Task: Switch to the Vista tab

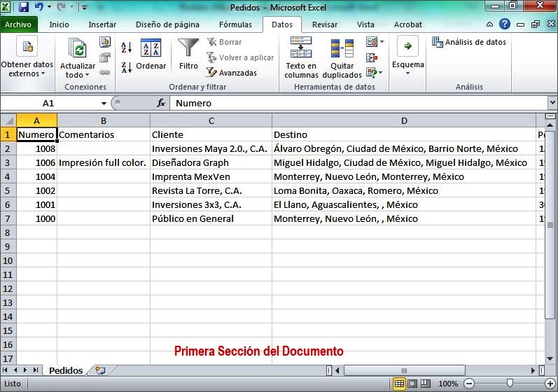Action: coord(365,24)
